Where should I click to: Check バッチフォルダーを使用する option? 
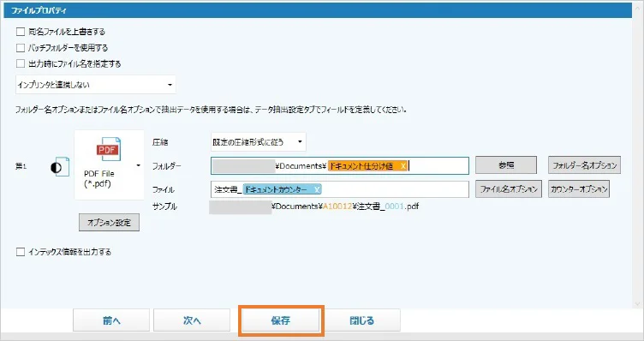(x=21, y=48)
